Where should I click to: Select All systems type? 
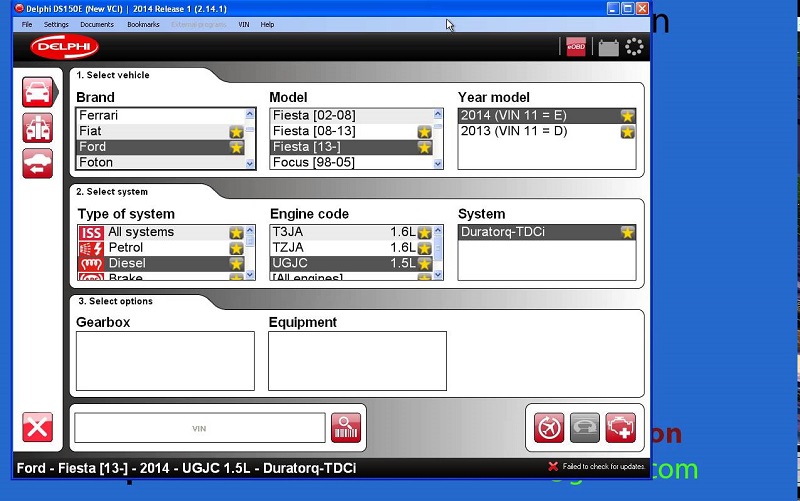tap(161, 232)
